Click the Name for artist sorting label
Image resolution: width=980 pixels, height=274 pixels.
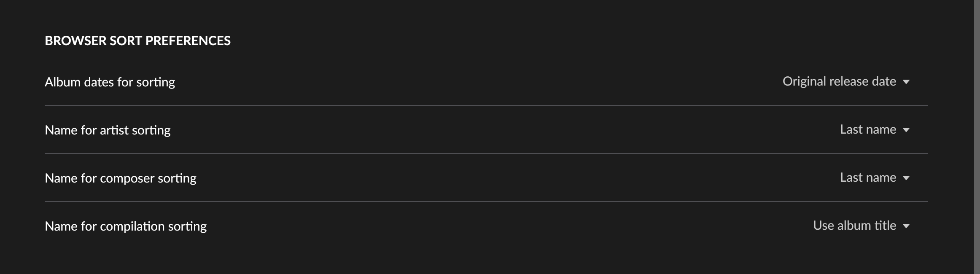(108, 130)
